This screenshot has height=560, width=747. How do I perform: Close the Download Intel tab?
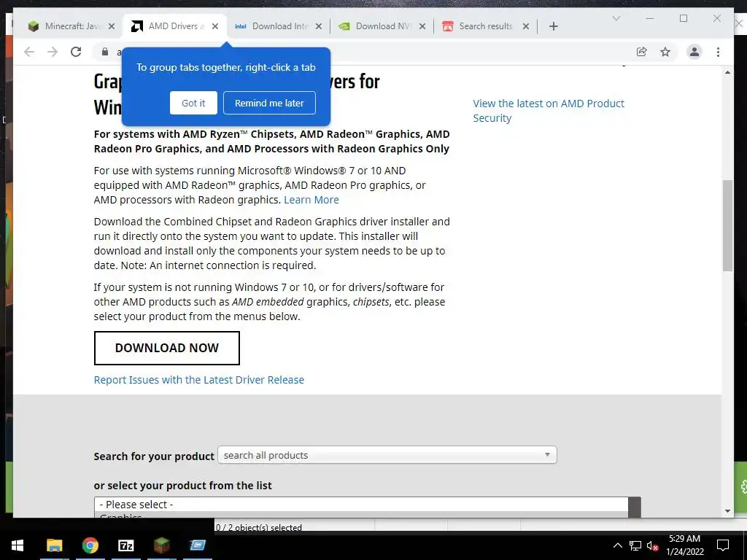(319, 26)
